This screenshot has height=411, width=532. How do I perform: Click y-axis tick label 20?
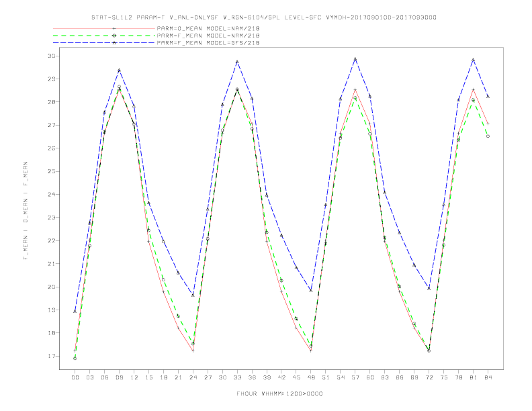(x=52, y=287)
